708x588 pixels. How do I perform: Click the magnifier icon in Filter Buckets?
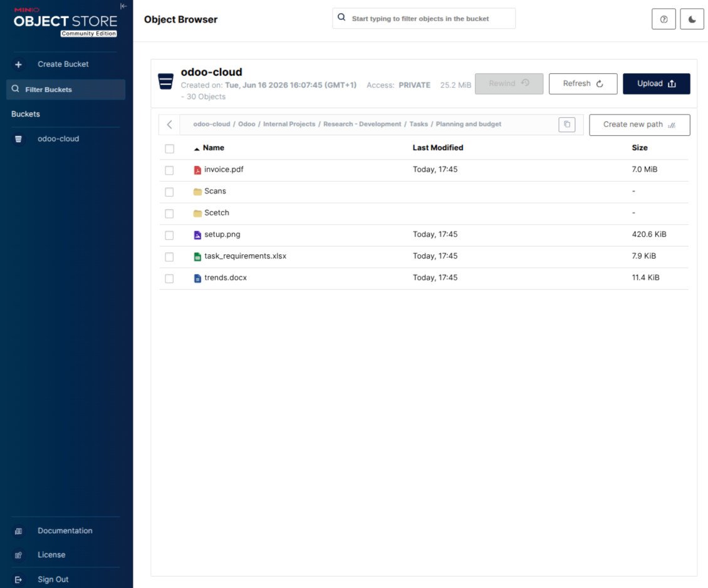(16, 88)
